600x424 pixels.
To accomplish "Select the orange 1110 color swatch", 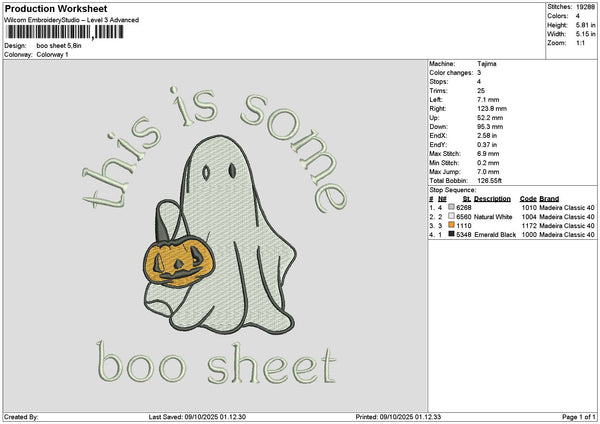I will [x=452, y=225].
